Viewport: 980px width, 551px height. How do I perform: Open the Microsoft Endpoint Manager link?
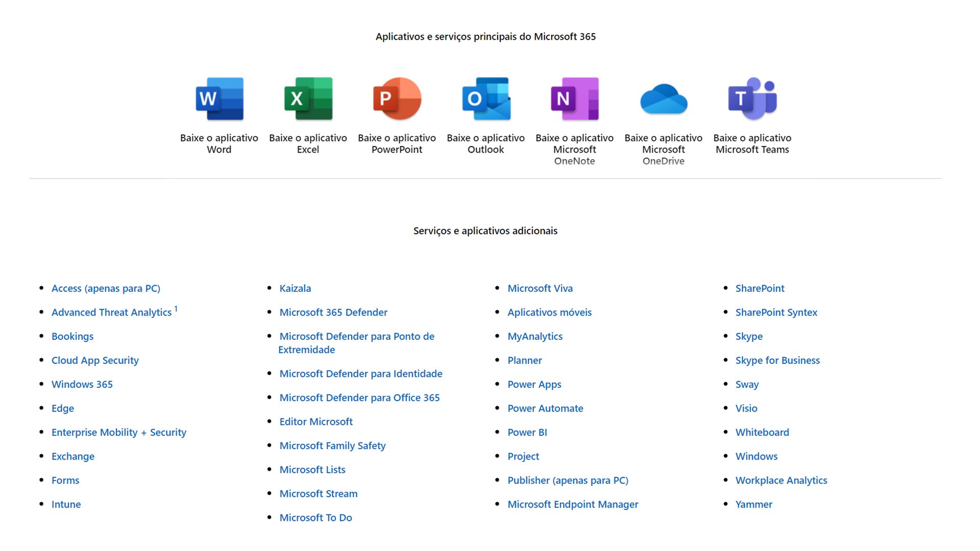(x=573, y=504)
